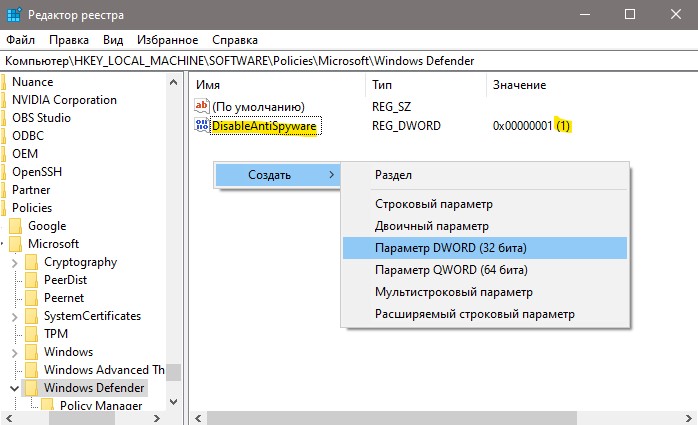Select the Policies key

[32, 208]
